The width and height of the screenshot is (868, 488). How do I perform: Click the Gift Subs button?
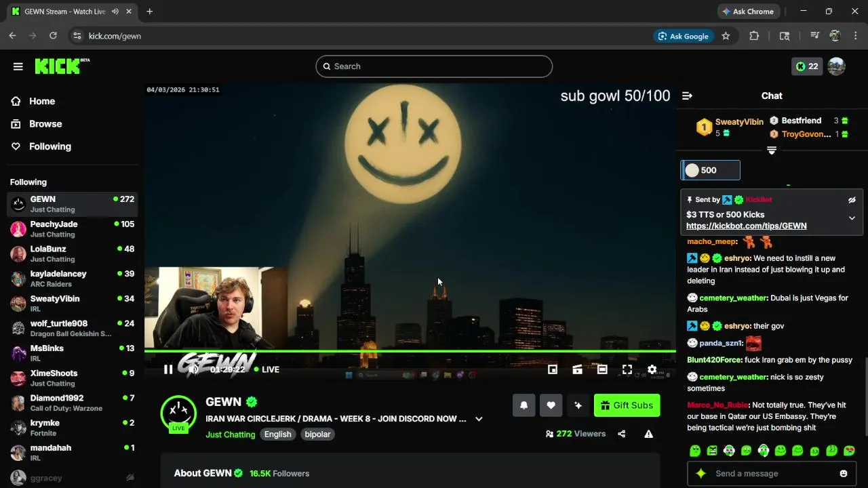[627, 405]
